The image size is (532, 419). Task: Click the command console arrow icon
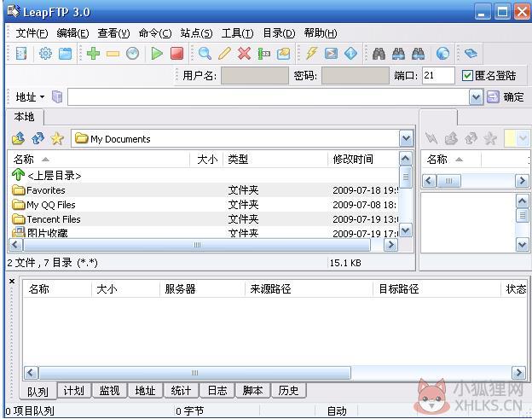[331, 54]
